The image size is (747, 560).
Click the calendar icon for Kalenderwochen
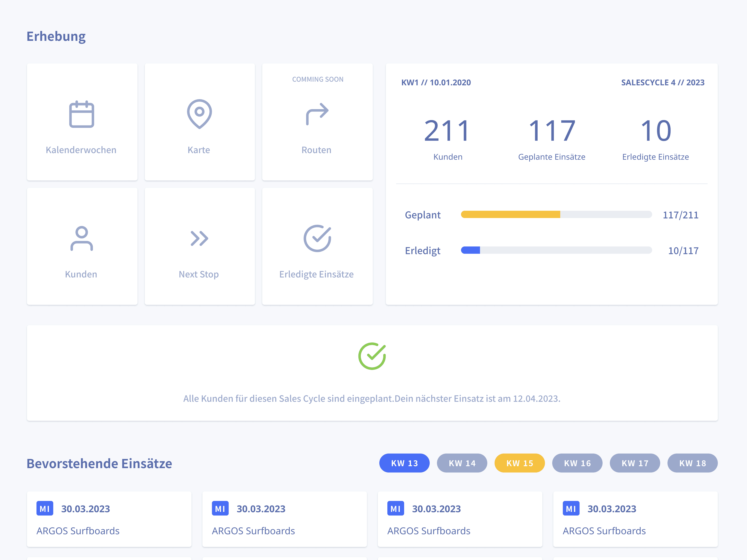81,114
